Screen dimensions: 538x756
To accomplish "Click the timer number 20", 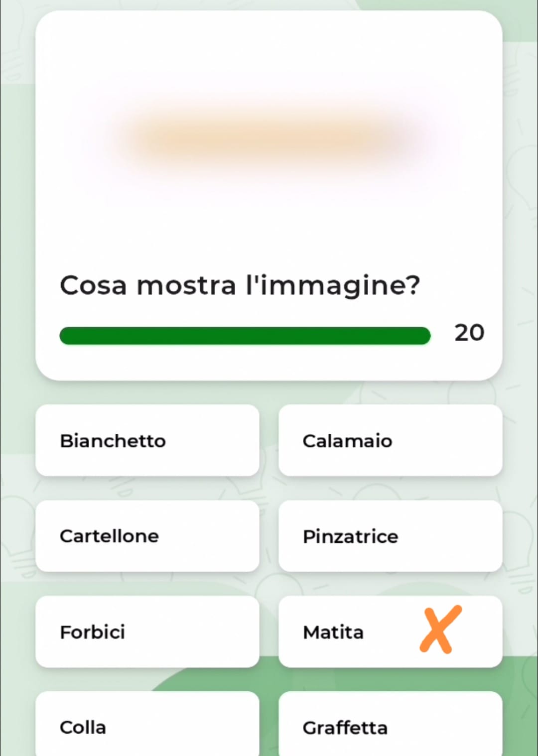I will tap(469, 333).
